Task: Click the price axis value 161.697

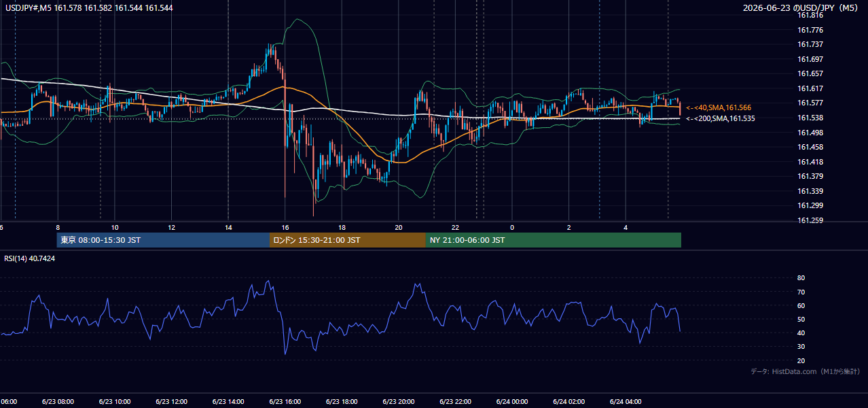Action: tap(810, 59)
